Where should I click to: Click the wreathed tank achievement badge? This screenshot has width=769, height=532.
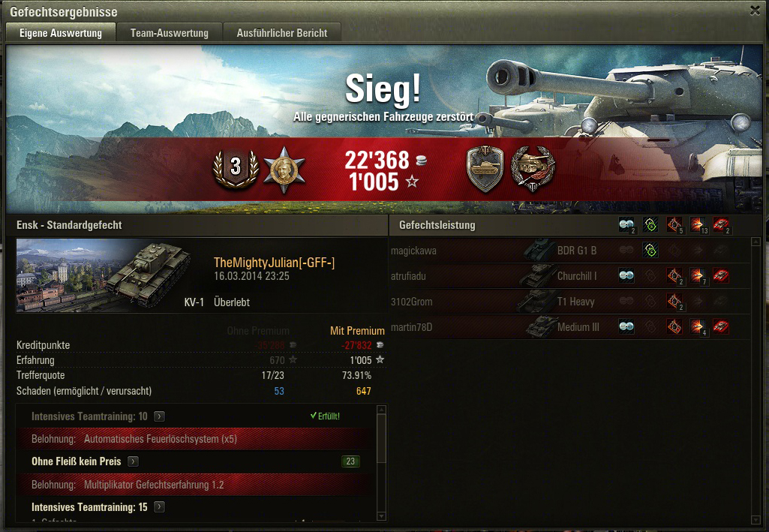click(x=533, y=169)
